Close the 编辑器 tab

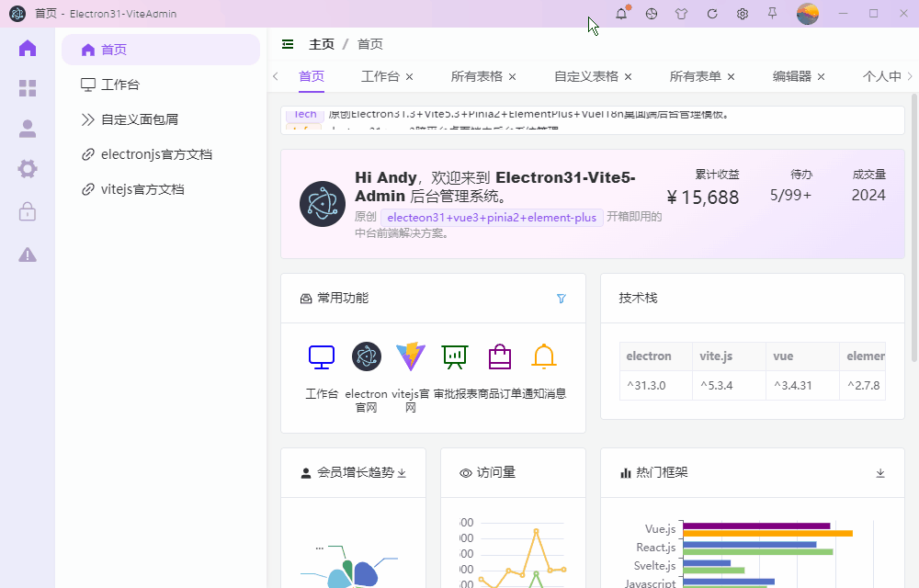coord(821,77)
